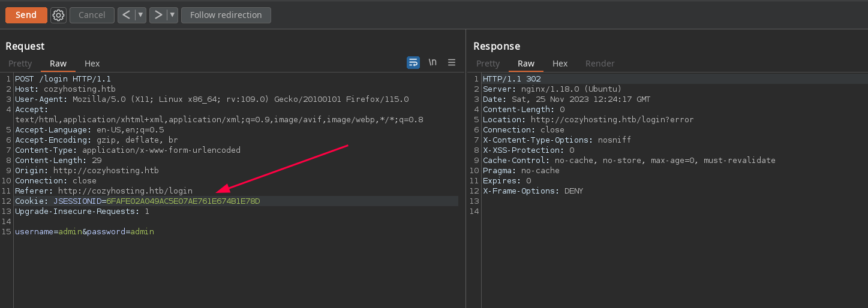Toggle word wrap icon in Request panel
The image size is (868, 308).
click(x=413, y=62)
